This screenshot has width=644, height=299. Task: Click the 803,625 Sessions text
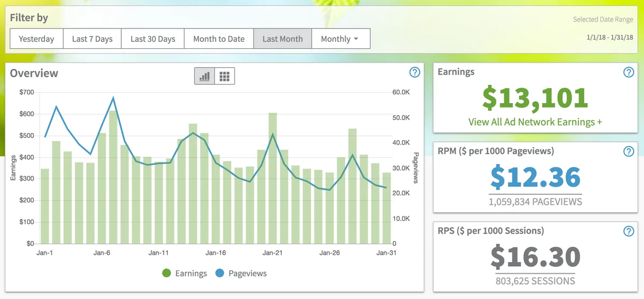click(535, 281)
